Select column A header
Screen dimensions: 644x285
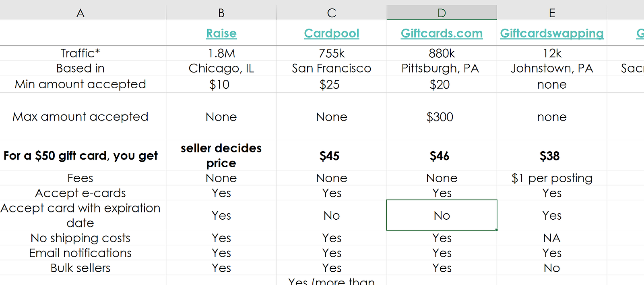click(x=80, y=13)
